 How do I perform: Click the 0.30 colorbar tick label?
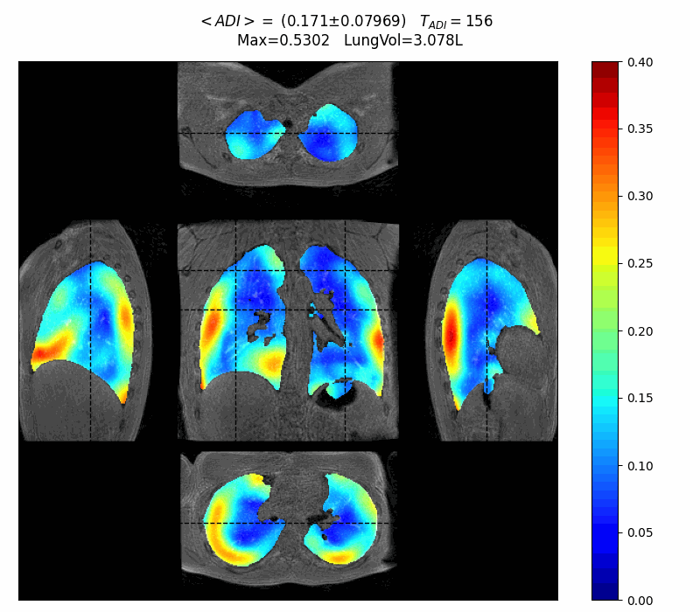tap(640, 197)
